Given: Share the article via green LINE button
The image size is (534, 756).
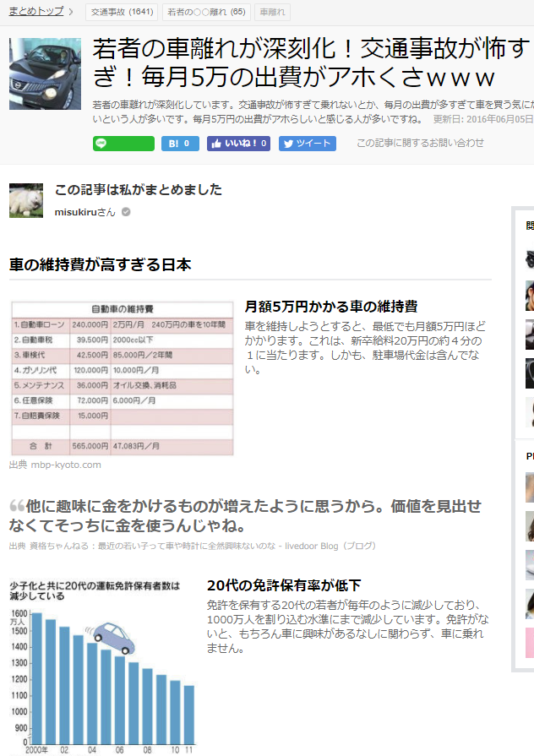Looking at the screenshot, I should (123, 144).
